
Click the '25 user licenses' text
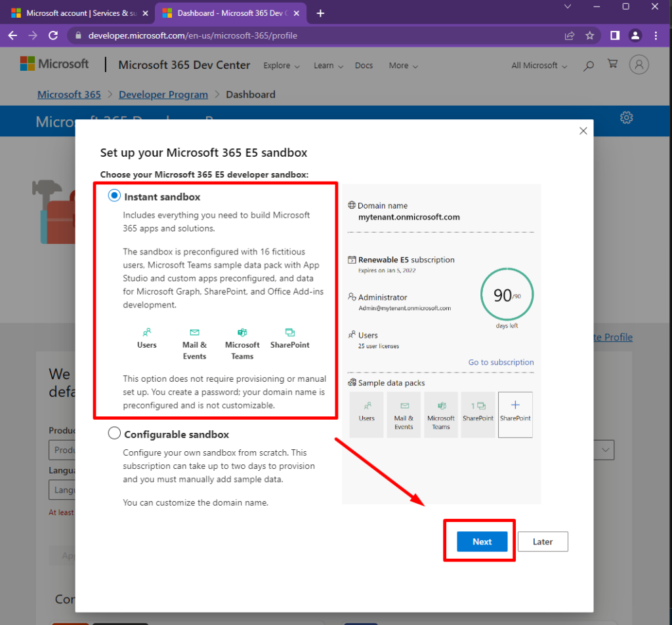[x=379, y=346]
